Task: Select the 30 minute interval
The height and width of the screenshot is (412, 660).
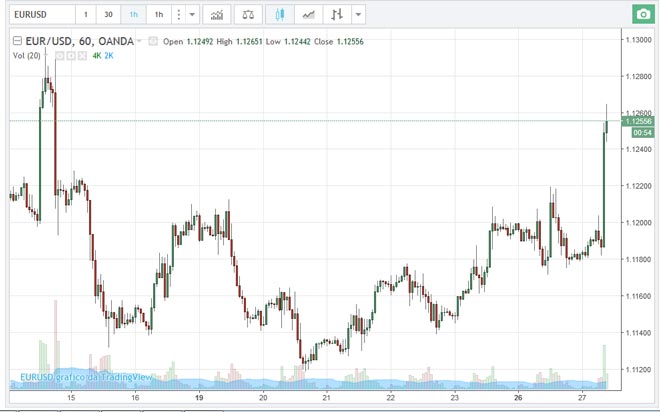Action: coord(108,15)
